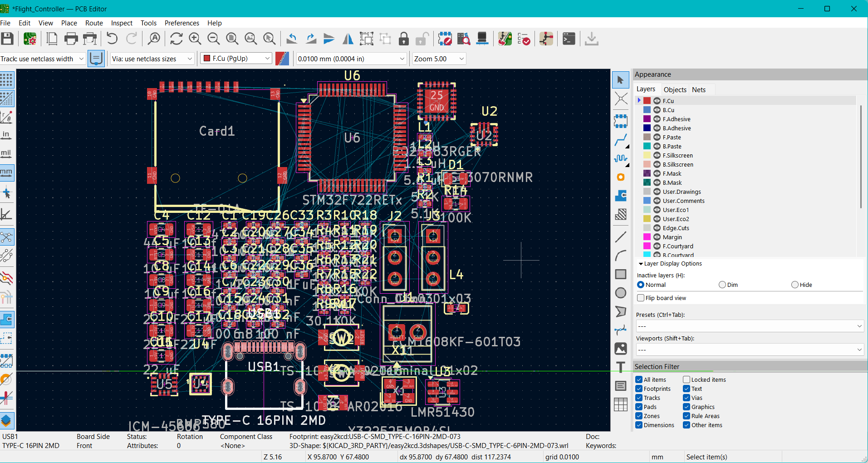Click the B.Cu layer color swatch

pyautogui.click(x=647, y=110)
